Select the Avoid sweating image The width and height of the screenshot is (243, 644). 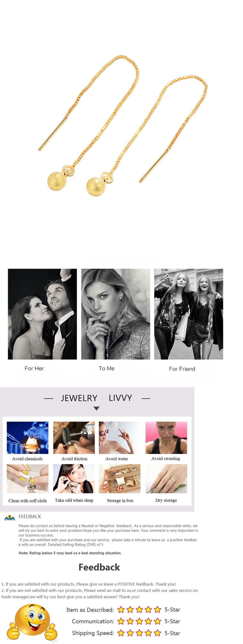(166, 438)
